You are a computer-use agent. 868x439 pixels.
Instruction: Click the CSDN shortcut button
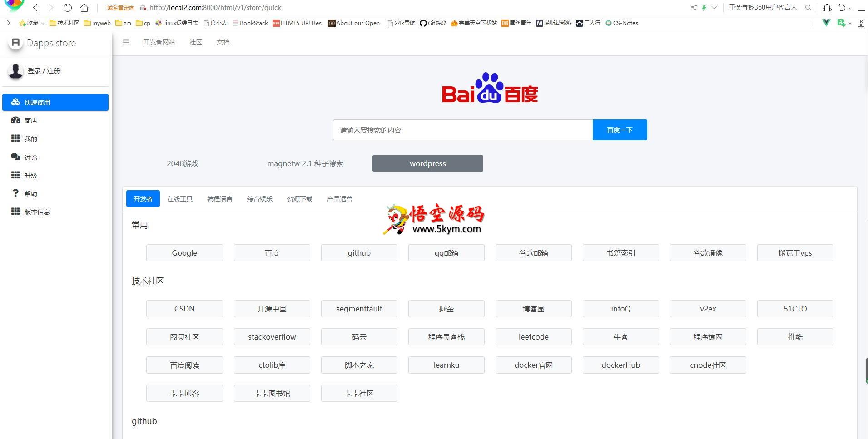click(x=184, y=309)
